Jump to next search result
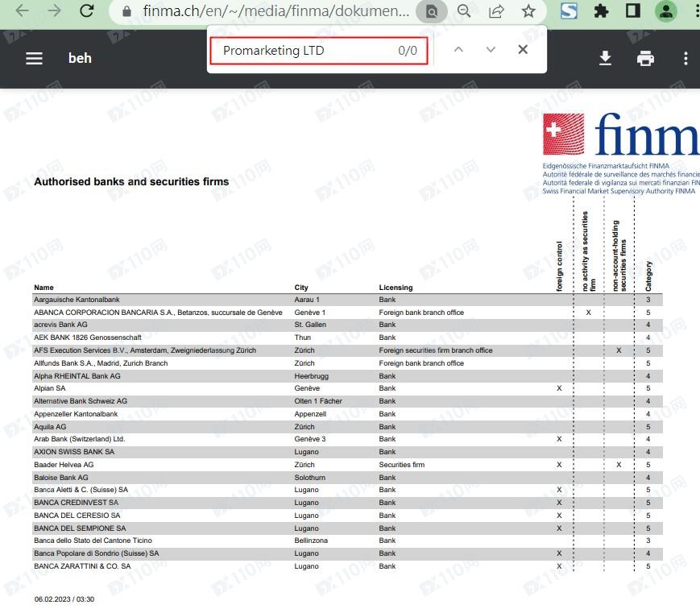The image size is (700, 613). point(491,50)
